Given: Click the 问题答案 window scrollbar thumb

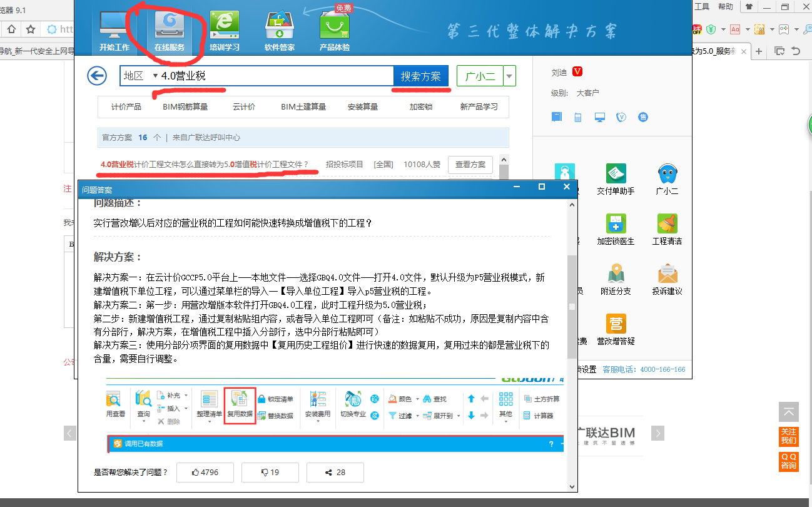Looking at the screenshot, I should click(572, 307).
